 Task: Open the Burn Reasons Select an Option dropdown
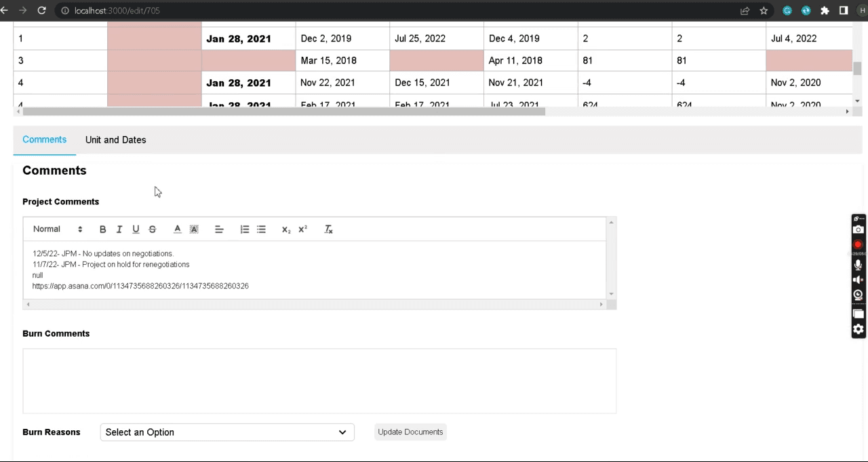(227, 432)
